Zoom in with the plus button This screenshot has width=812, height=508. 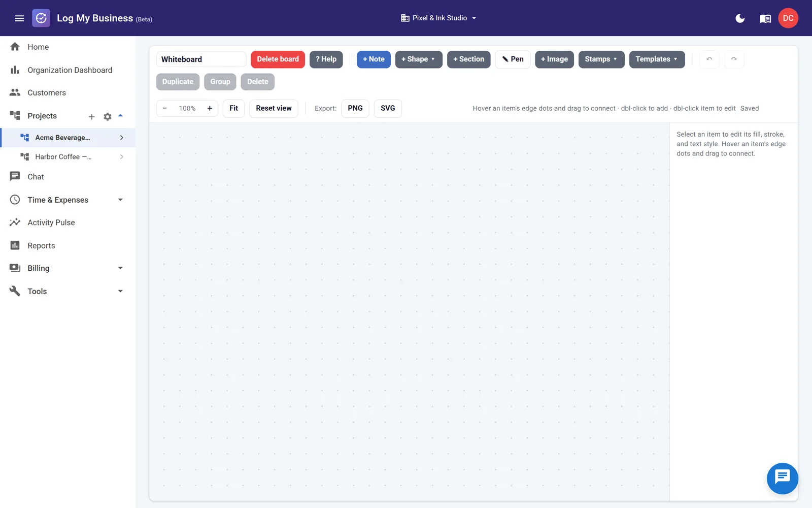point(210,108)
